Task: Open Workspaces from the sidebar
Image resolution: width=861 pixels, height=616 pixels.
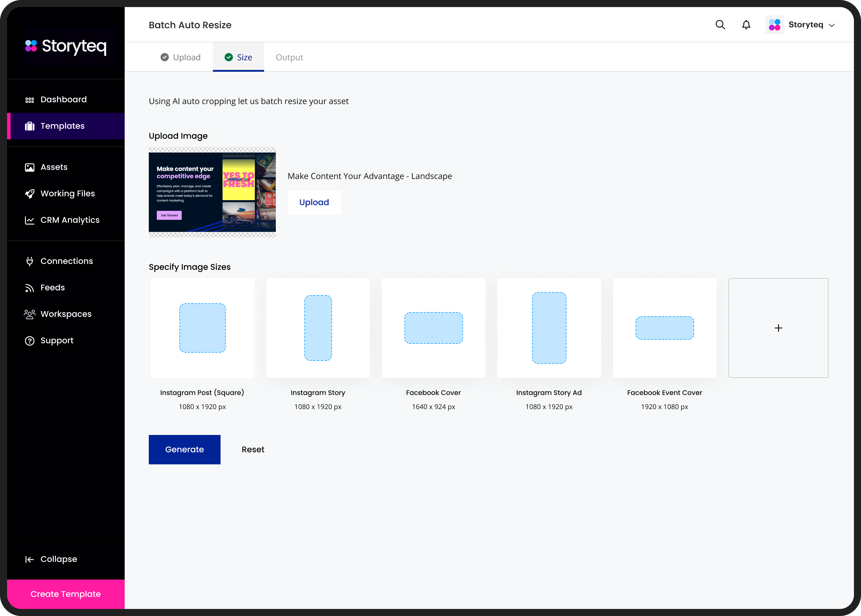Action: tap(66, 314)
